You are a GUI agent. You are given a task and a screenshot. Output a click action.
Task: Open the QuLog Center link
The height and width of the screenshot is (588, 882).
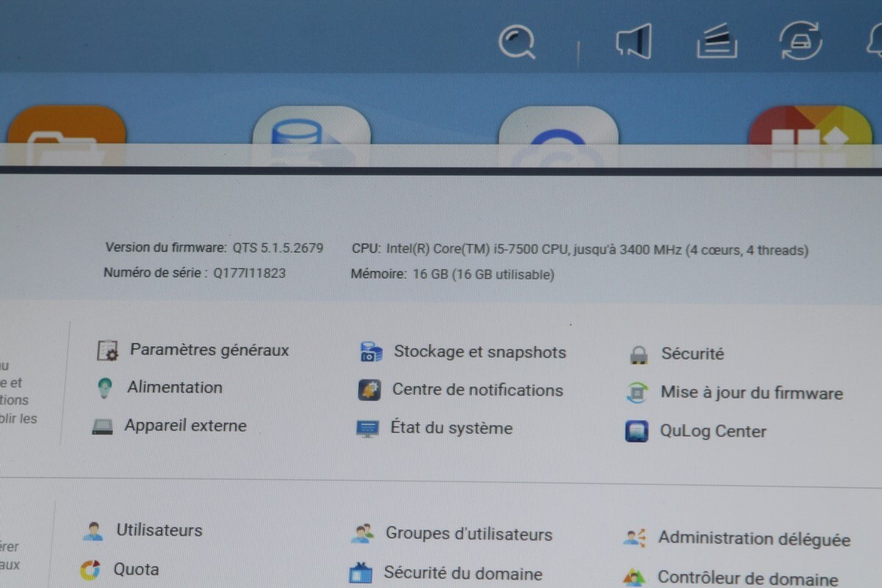(713, 431)
